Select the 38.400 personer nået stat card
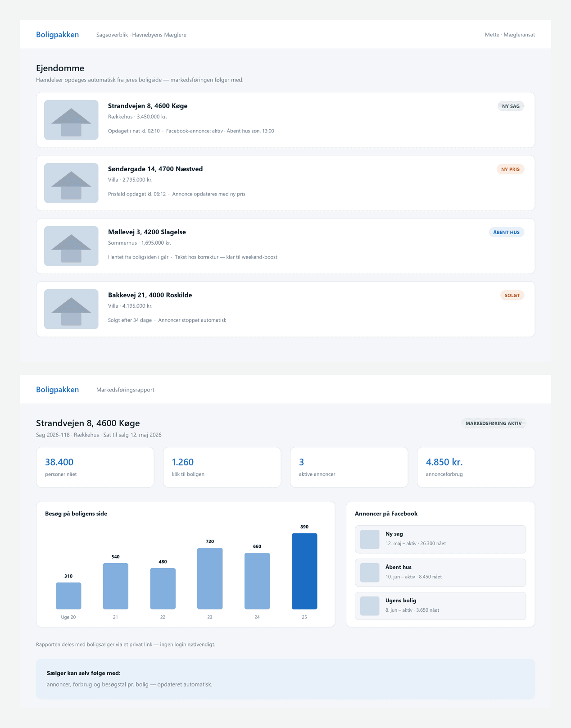The image size is (571, 728). [x=95, y=467]
